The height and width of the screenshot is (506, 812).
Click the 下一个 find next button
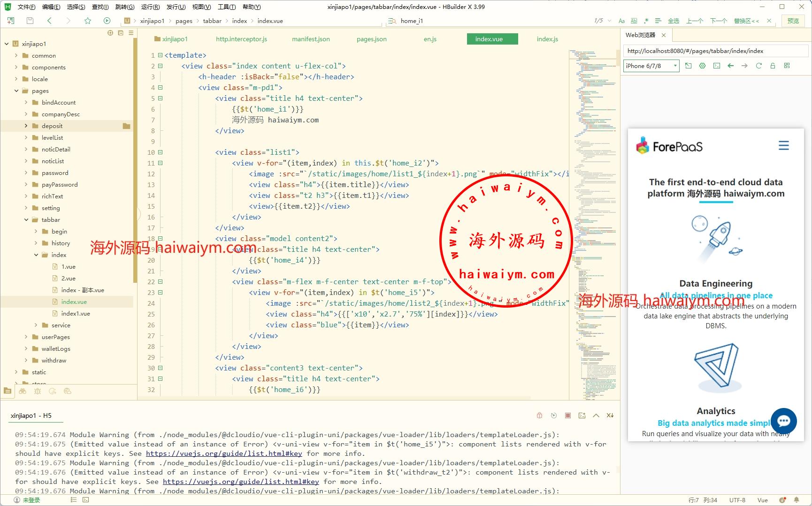(718, 21)
